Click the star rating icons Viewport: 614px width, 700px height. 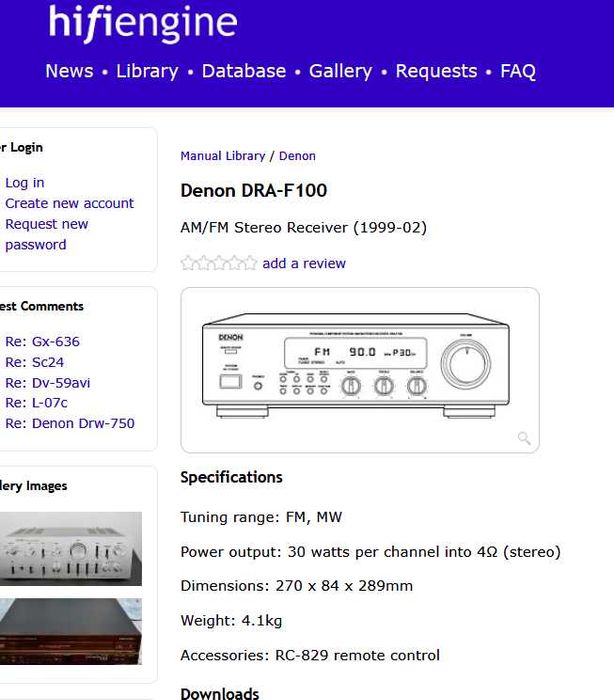click(219, 263)
